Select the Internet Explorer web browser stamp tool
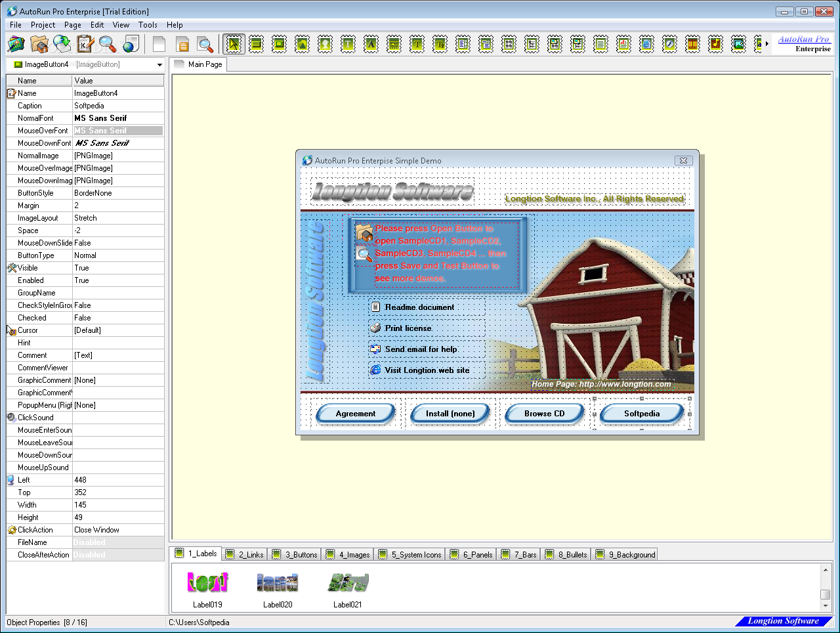This screenshot has width=840, height=633. click(x=646, y=44)
